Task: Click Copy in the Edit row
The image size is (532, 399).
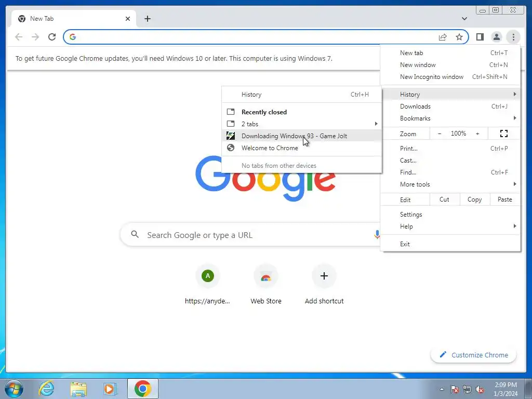Action: click(x=475, y=199)
